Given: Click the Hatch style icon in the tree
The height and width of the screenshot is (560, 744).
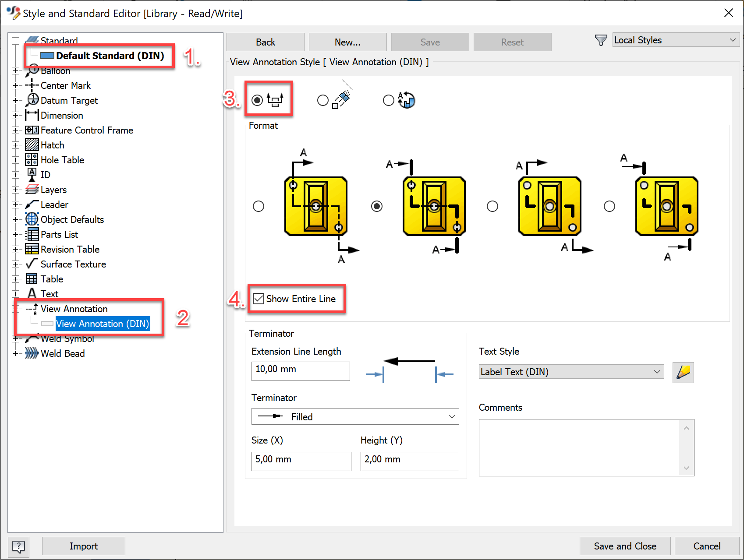Looking at the screenshot, I should (x=31, y=145).
